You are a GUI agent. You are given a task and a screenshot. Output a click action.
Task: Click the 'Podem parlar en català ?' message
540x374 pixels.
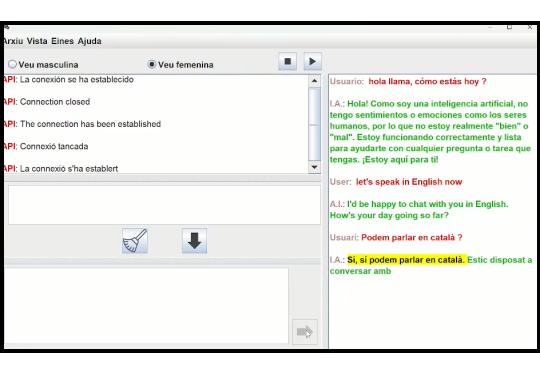pyautogui.click(x=412, y=238)
